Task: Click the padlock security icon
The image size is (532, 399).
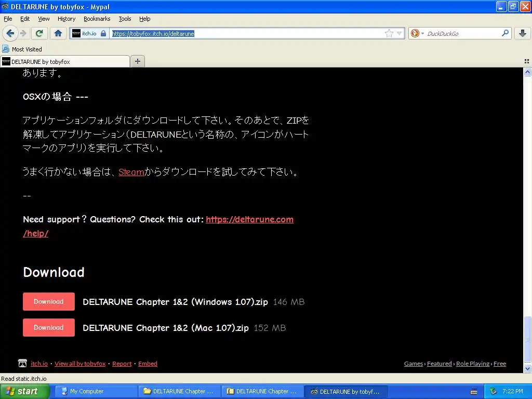Action: [103, 33]
